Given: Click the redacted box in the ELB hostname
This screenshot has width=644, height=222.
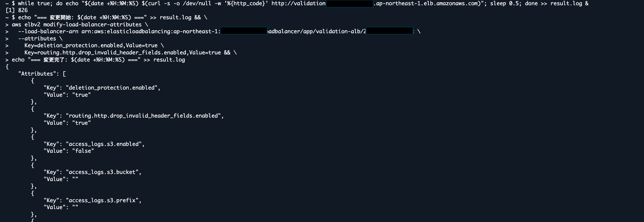Looking at the screenshot, I should coord(349,4).
